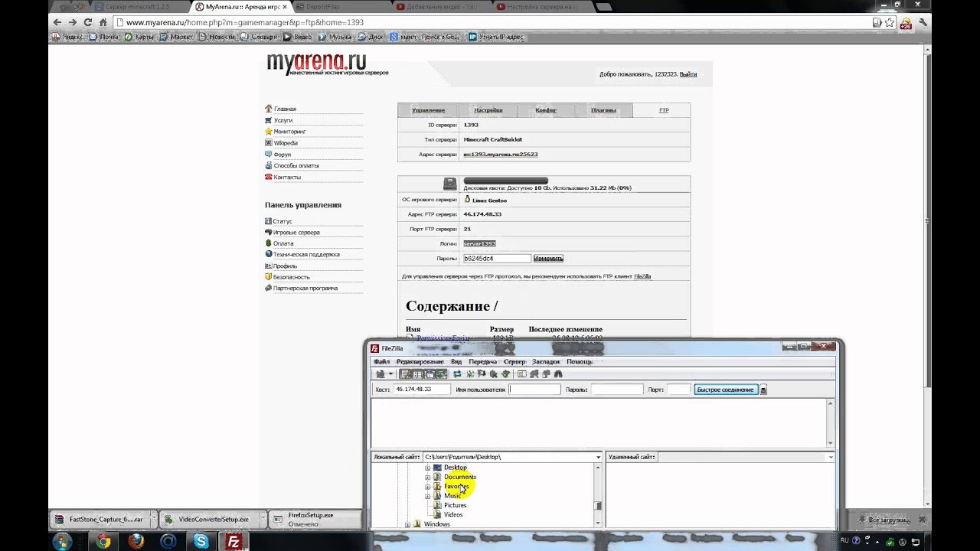Toggle transfer queue display in FileZilla
This screenshot has height=551, width=980.
click(441, 374)
